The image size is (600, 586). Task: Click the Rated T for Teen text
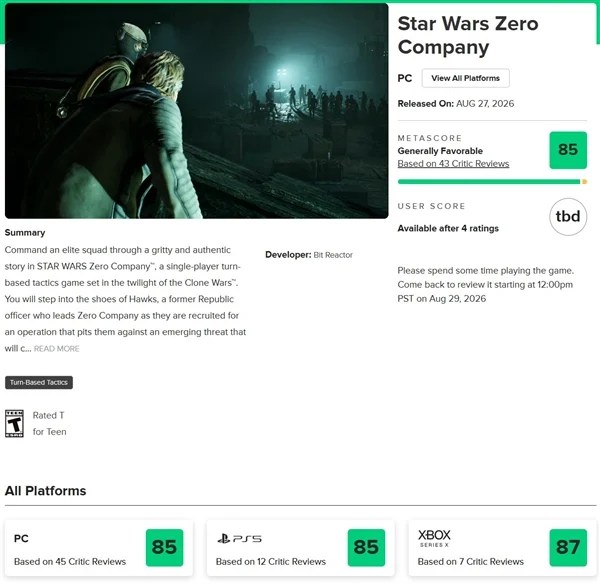[49, 423]
